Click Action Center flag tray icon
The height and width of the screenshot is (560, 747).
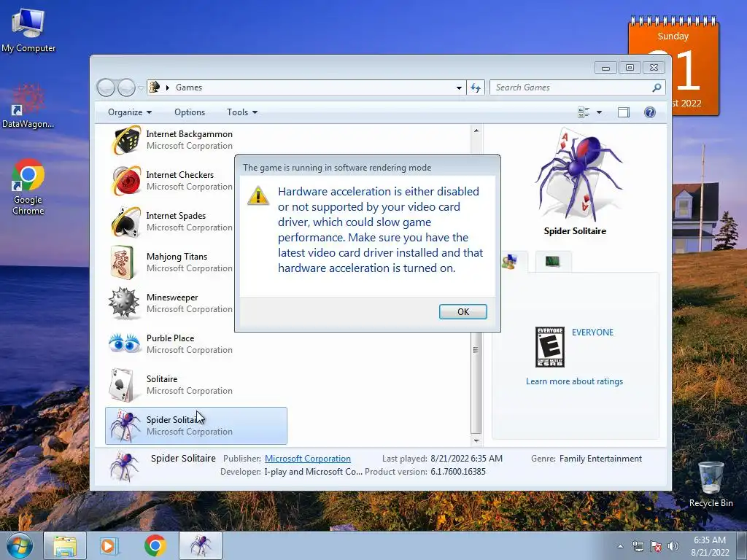click(656, 546)
